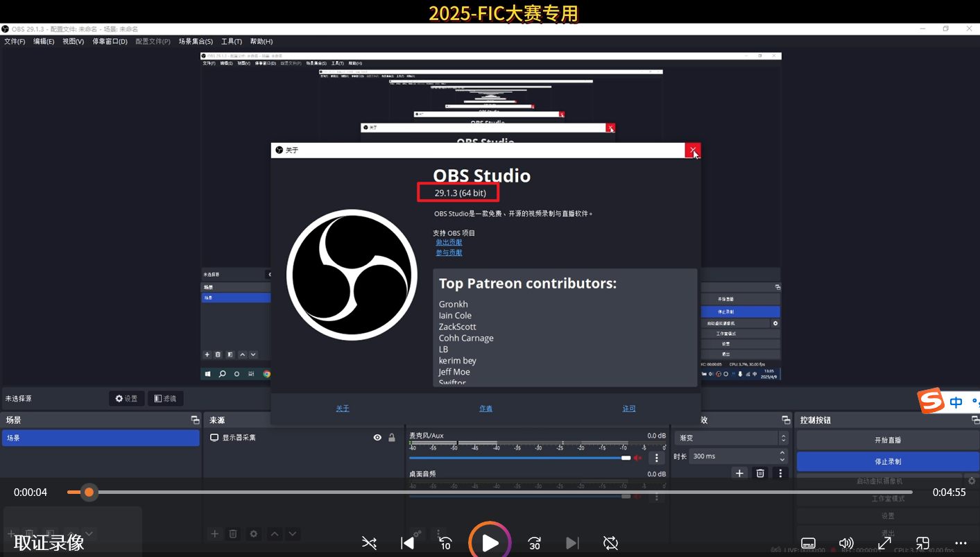Click the Sogou input method S icon

click(931, 400)
